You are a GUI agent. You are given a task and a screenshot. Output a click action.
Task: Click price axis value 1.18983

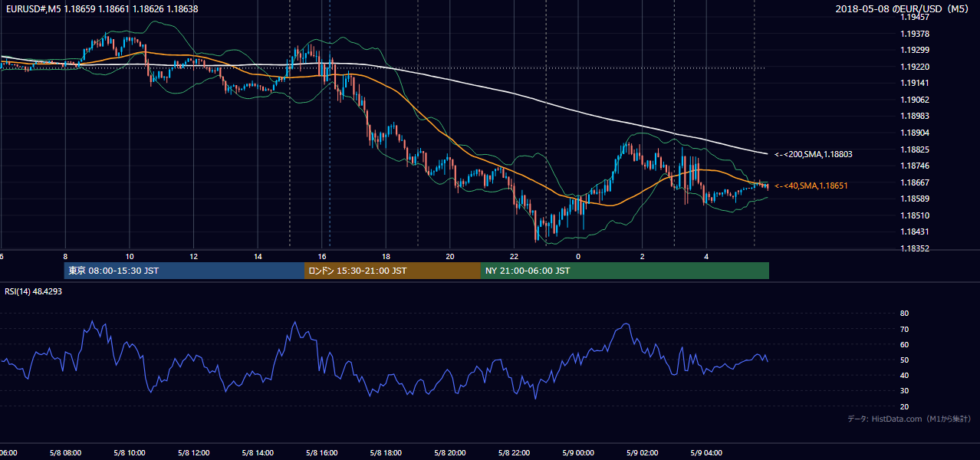coord(914,116)
